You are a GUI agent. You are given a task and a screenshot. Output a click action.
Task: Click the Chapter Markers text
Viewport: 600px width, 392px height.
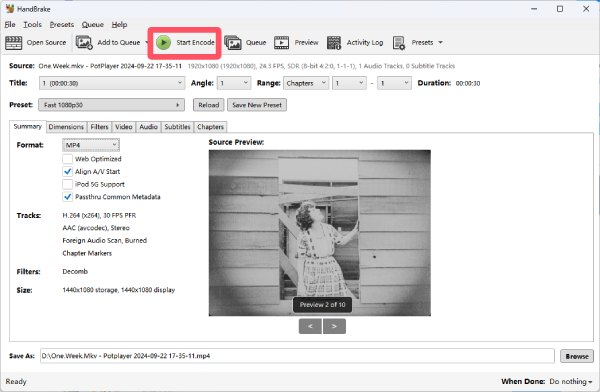87,253
